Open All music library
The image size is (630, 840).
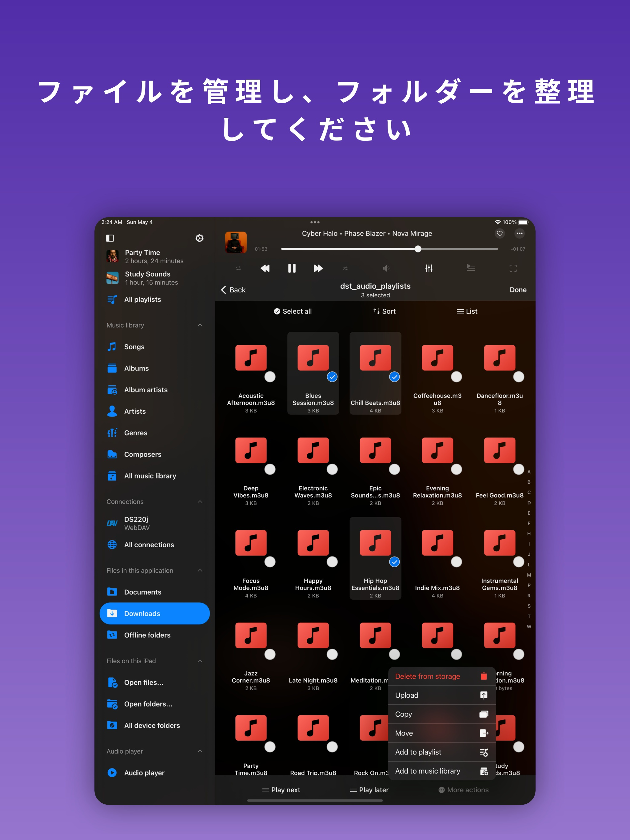pos(155,476)
